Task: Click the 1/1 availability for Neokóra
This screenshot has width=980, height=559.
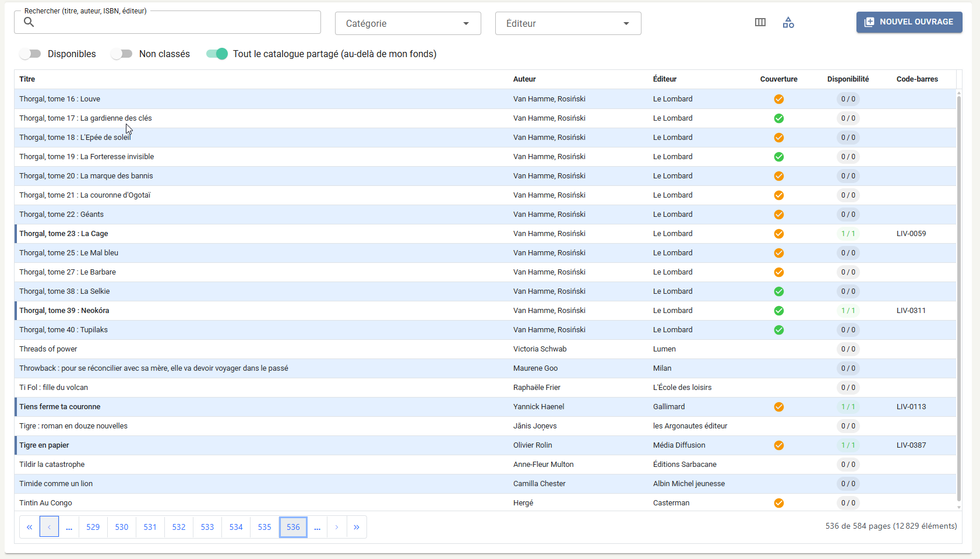Action: point(848,311)
